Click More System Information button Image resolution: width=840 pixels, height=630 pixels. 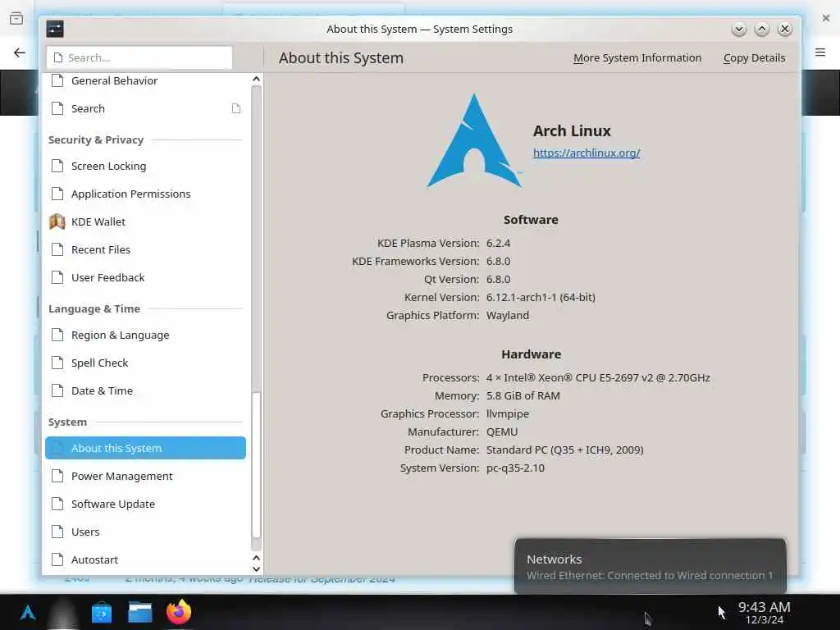[637, 58]
